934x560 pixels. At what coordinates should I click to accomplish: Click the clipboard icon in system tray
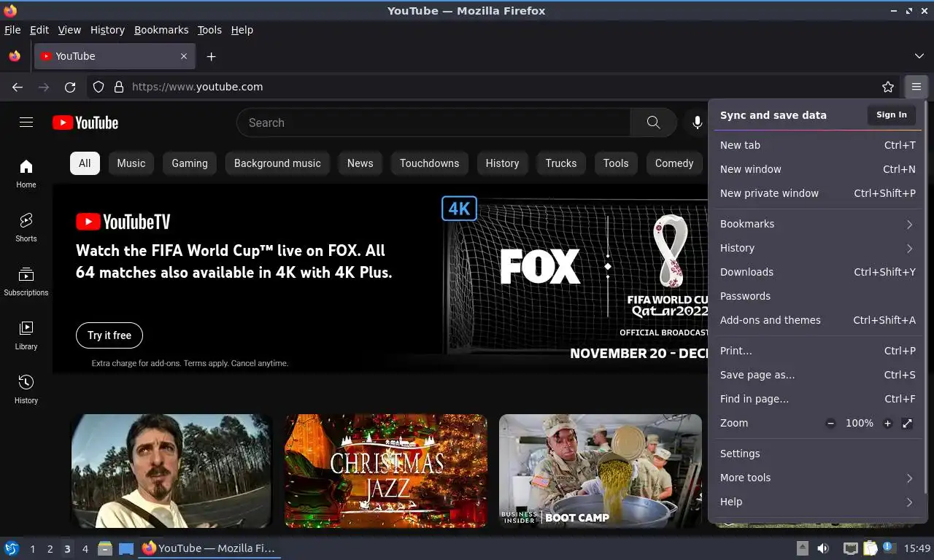[x=870, y=548]
